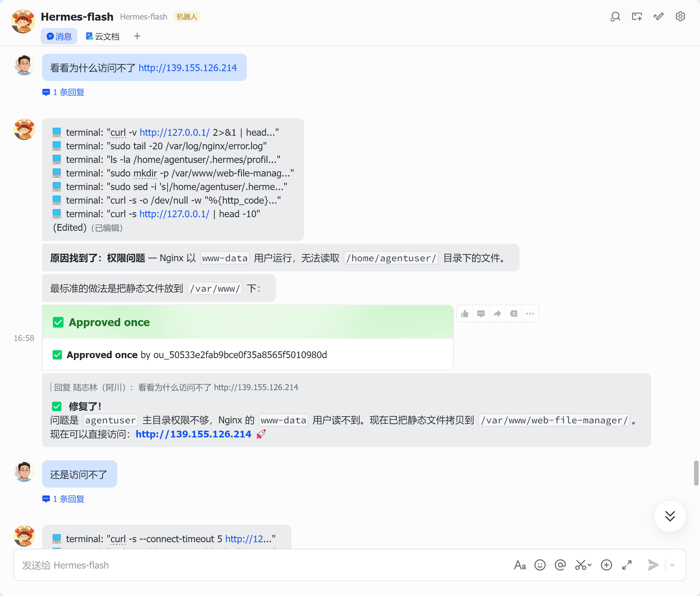700x596 pixels.
Task: Select the 消息 tab
Action: pos(59,36)
